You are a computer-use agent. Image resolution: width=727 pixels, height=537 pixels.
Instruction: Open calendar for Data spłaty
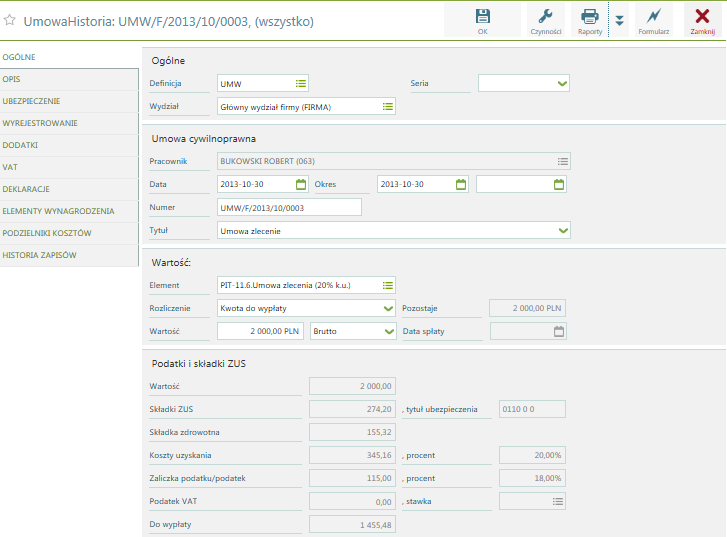[x=559, y=331]
